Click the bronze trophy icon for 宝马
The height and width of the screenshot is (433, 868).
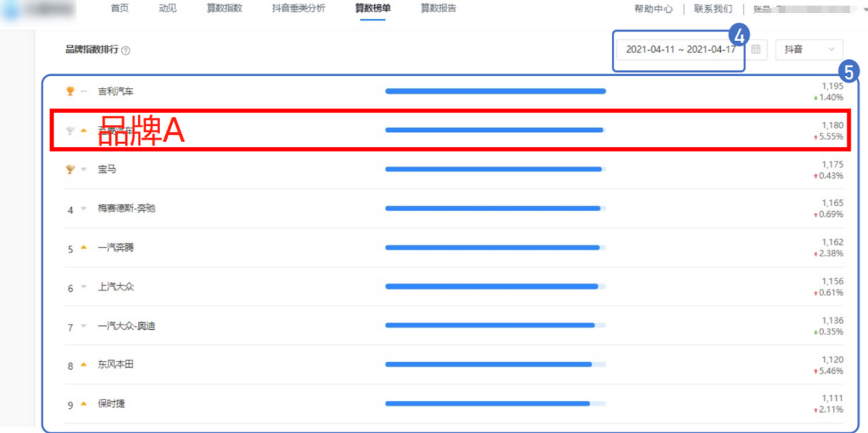[x=70, y=169]
